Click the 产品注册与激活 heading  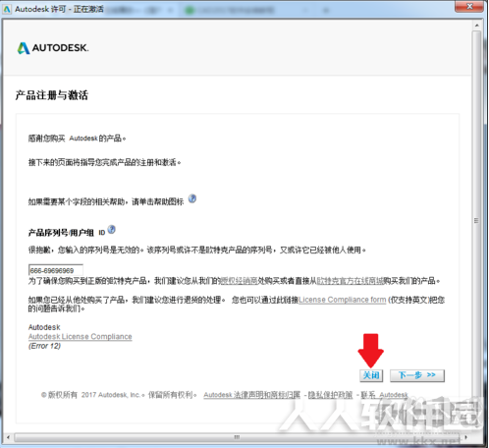pyautogui.click(x=52, y=95)
